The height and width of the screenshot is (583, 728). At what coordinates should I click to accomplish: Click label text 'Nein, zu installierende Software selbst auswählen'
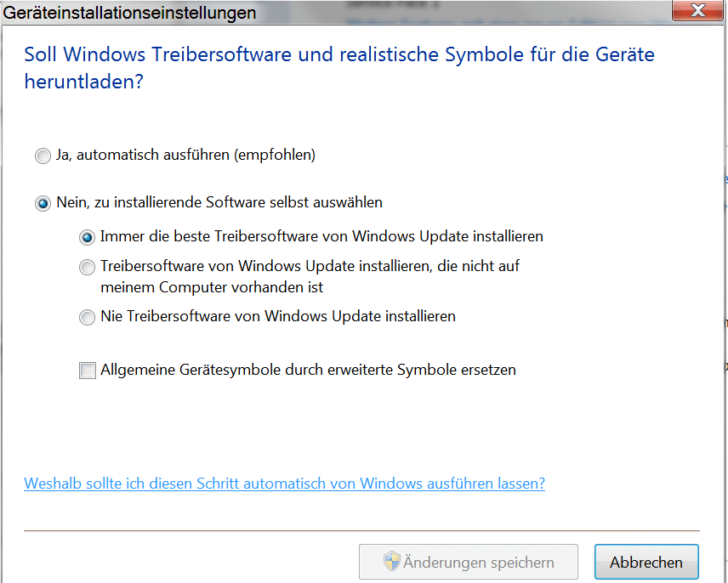pyautogui.click(x=219, y=202)
